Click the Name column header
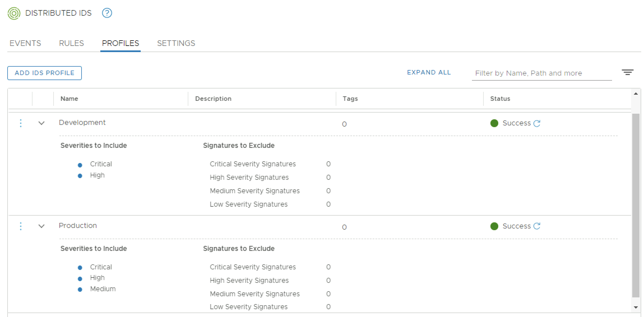The height and width of the screenshot is (317, 644). pos(69,99)
